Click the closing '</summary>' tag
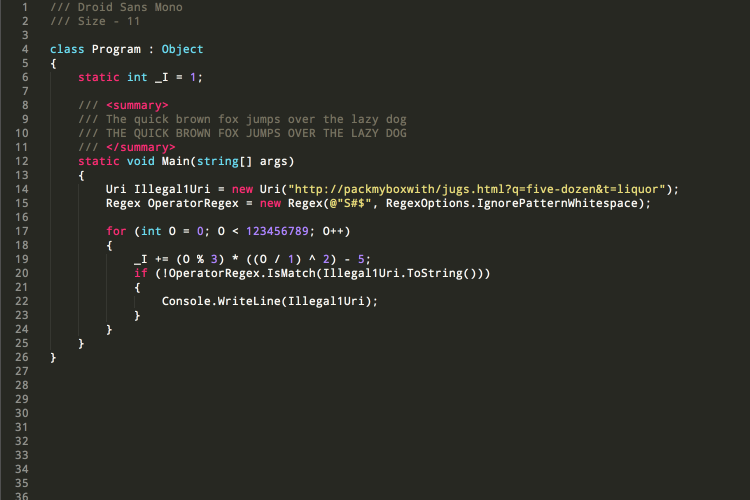Viewport: 750px width, 500px height. (141, 147)
